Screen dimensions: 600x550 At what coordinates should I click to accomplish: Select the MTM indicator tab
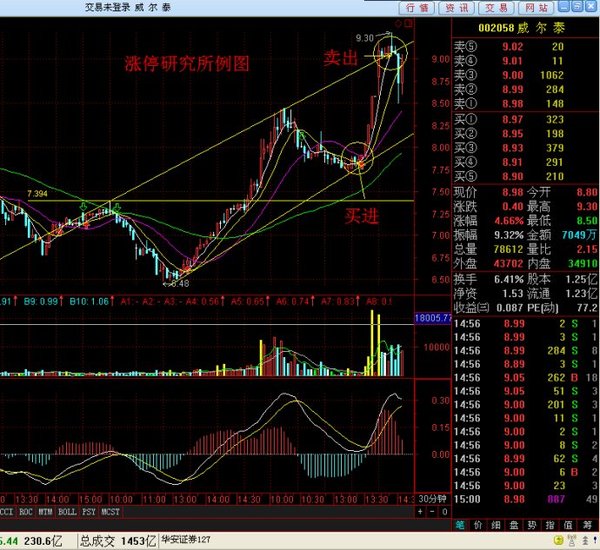[45, 512]
